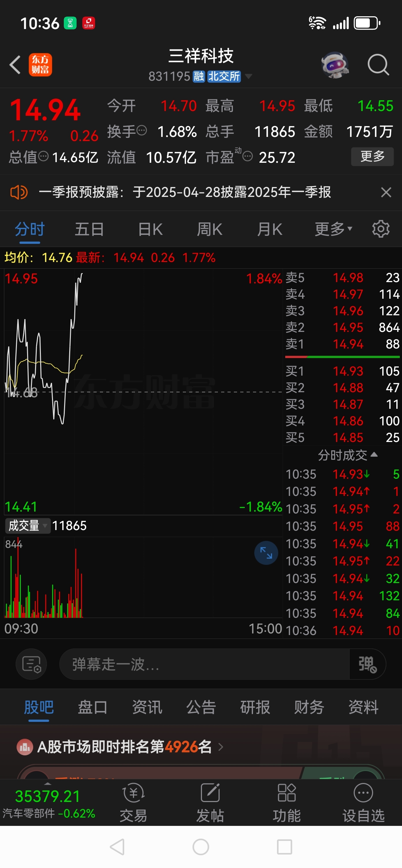Dismiss the quarterly report notice

386,192
